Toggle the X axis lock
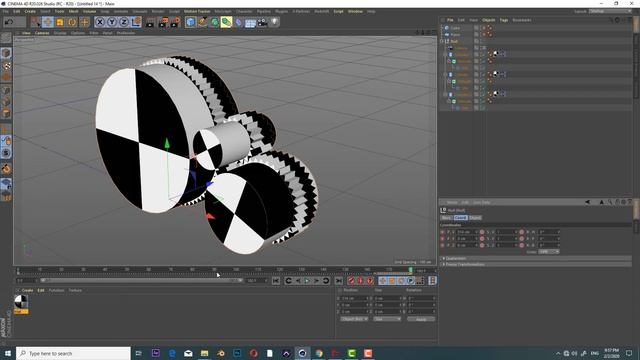Image resolution: width=640 pixels, height=360 pixels. pyautogui.click(x=100, y=22)
